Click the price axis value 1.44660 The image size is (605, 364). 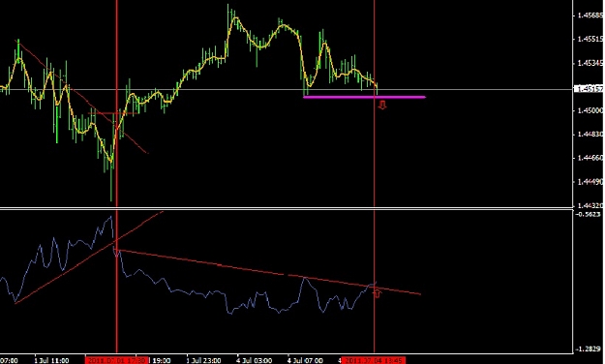(590, 158)
